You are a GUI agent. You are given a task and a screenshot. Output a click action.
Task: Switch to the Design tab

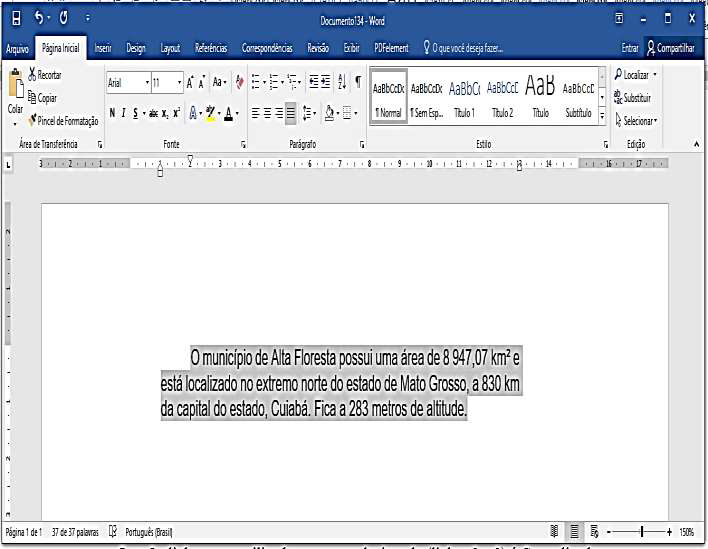coord(135,48)
